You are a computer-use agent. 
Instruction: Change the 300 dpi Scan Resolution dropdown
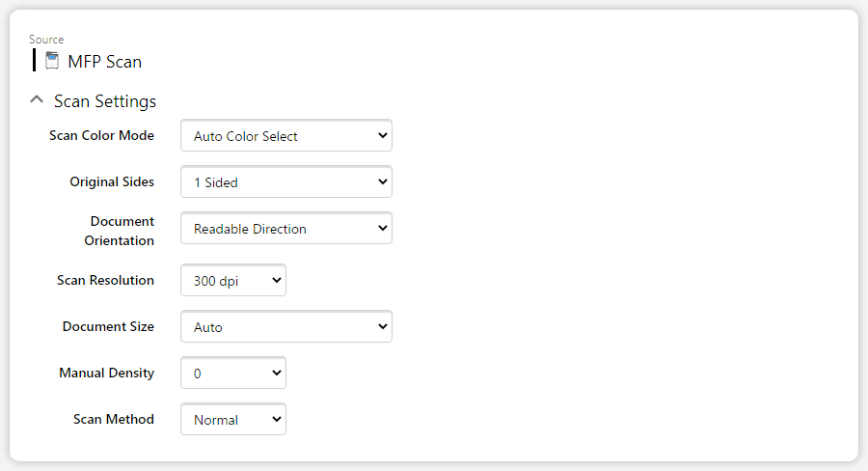coord(233,280)
